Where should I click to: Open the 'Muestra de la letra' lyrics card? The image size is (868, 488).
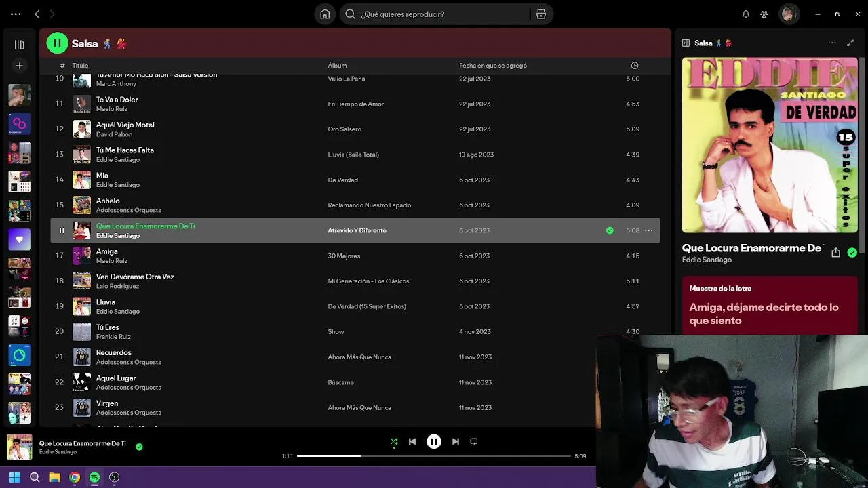770,305
